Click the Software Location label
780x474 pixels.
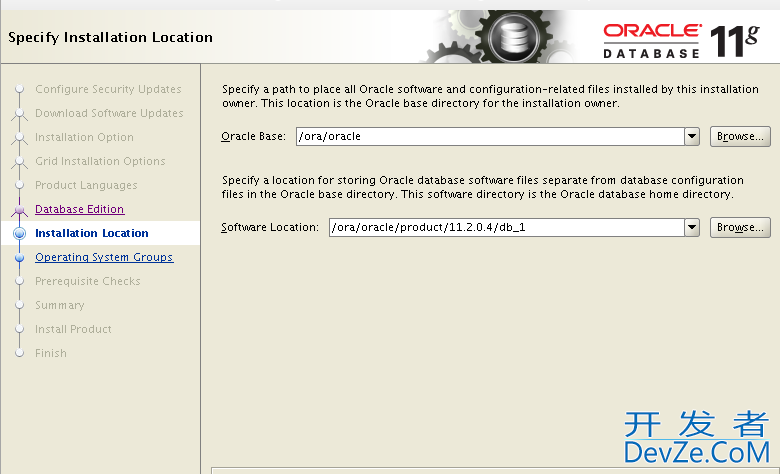pos(270,227)
